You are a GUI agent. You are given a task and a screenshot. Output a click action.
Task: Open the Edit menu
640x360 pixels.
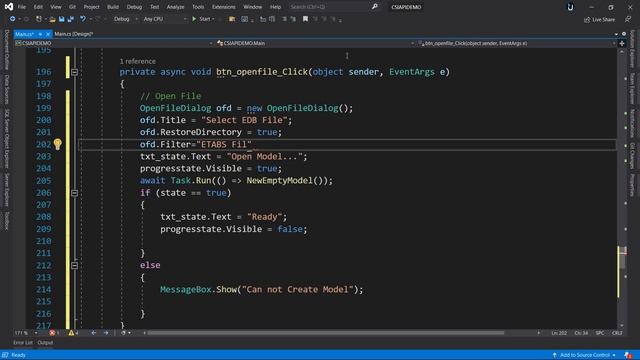(x=38, y=7)
